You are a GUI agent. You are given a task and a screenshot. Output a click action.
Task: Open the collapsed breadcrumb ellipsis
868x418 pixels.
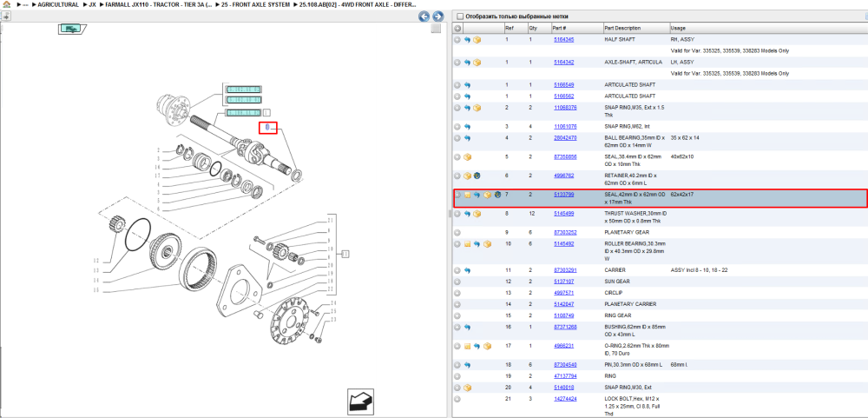25,4
